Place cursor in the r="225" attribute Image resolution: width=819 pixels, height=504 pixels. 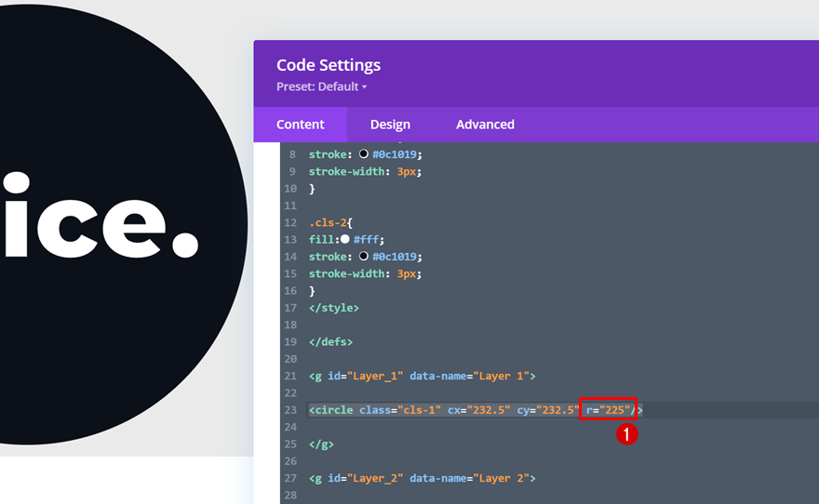(609, 410)
